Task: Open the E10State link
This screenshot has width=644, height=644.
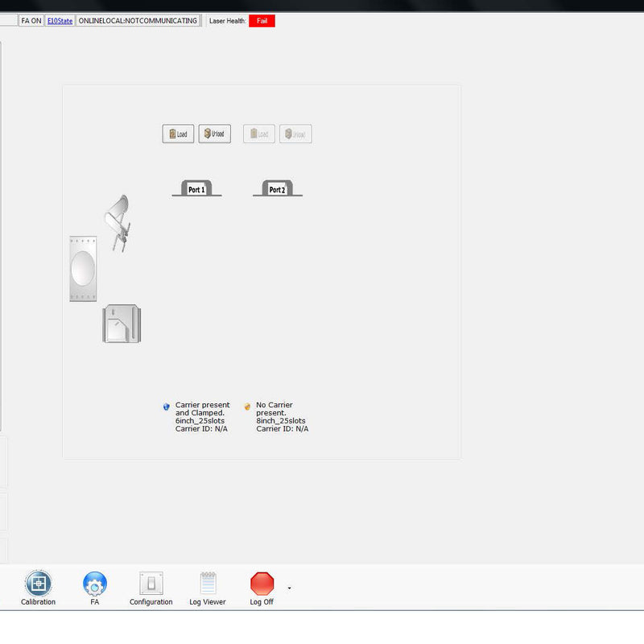Action: (x=60, y=21)
